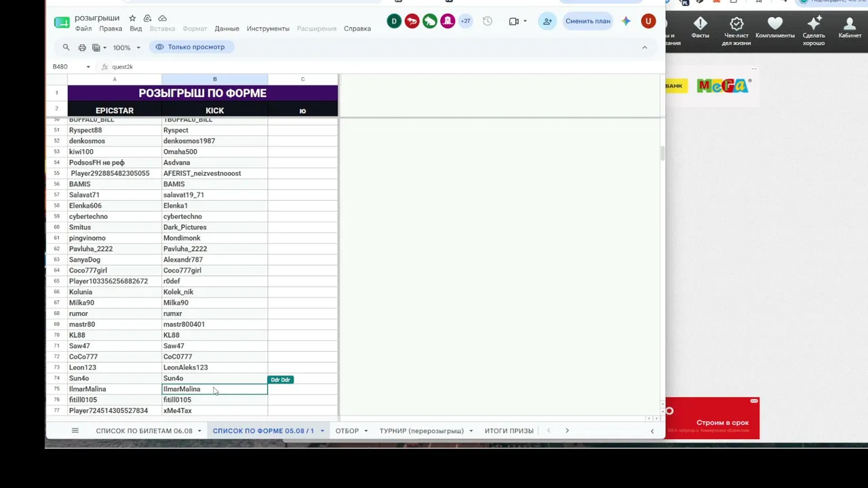Switch to ТУРНИР (перерозыгрыш) sheet tab
The width and height of the screenshot is (868, 488).
(422, 431)
